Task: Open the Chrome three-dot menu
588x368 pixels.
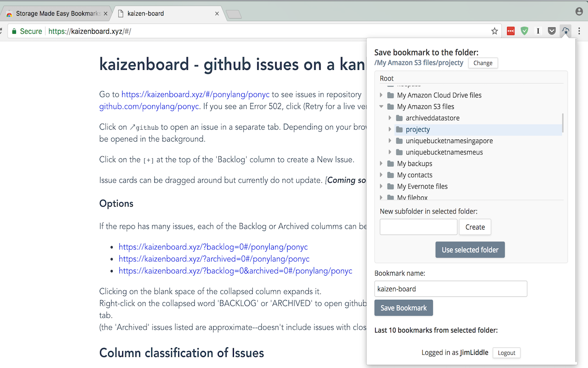Action: [579, 31]
